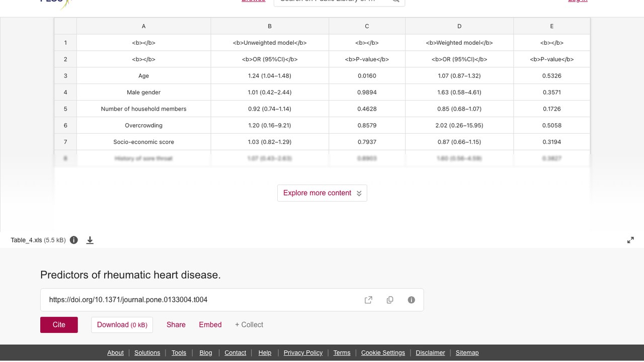Click the 'Predictors of rheumatic heart disease.' title
644x362 pixels.
pos(130,275)
